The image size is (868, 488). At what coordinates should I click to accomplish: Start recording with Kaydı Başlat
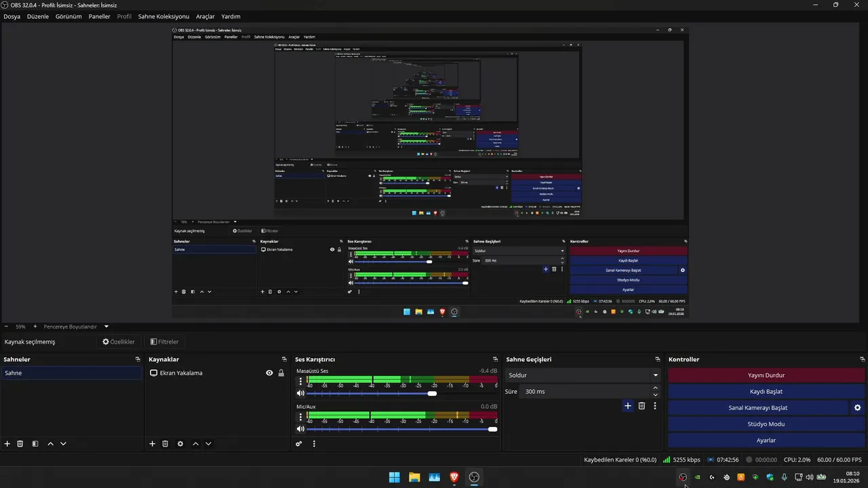coord(766,392)
